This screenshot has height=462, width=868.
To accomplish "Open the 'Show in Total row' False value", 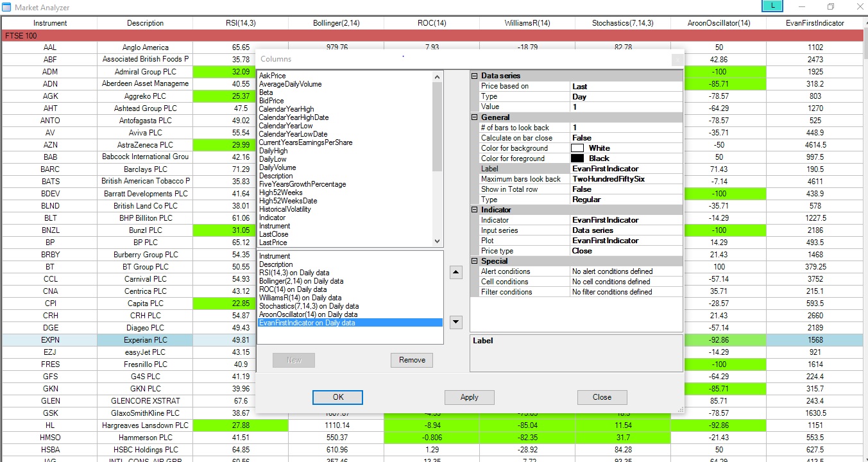I will point(626,189).
